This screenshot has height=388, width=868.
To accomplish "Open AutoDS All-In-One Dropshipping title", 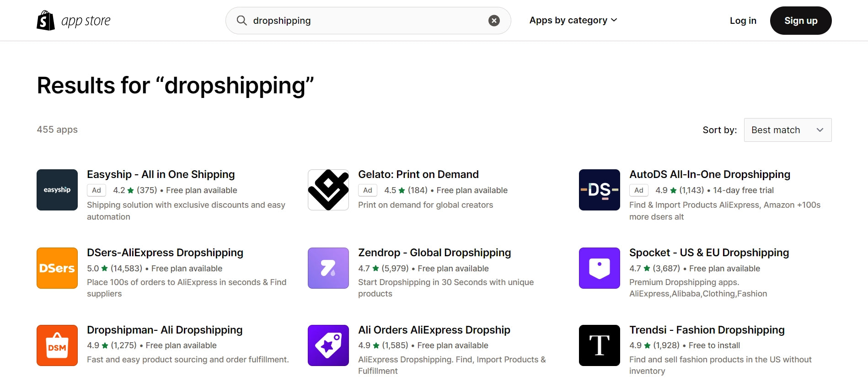I will (710, 174).
